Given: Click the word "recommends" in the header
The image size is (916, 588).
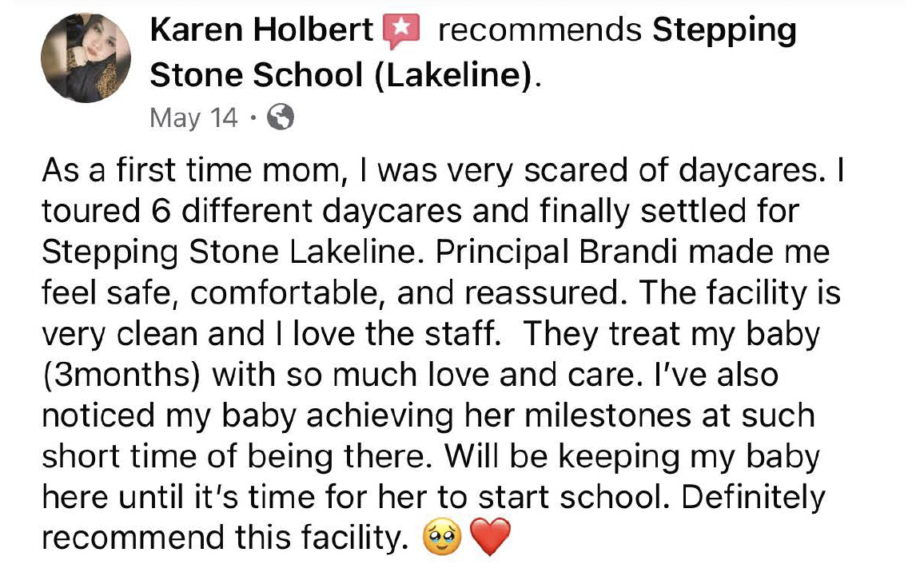Looking at the screenshot, I should (x=540, y=30).
